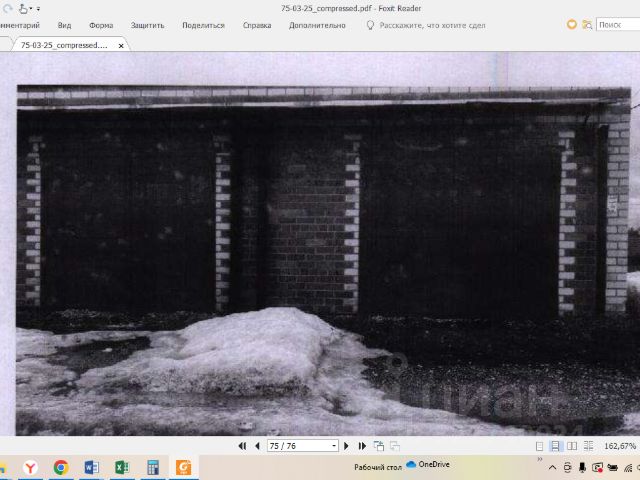Image resolution: width=640 pixels, height=480 pixels.
Task: Switch to continuous facing view mode
Action: coord(588,446)
